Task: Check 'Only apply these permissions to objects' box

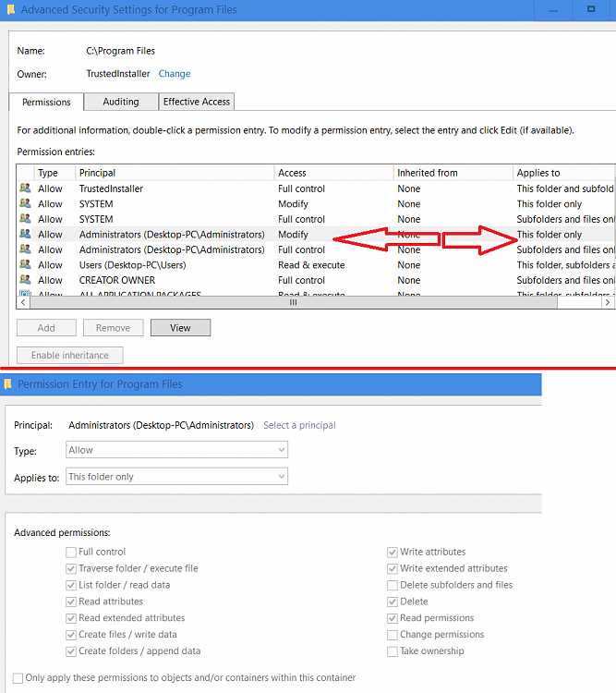Action: [x=18, y=677]
